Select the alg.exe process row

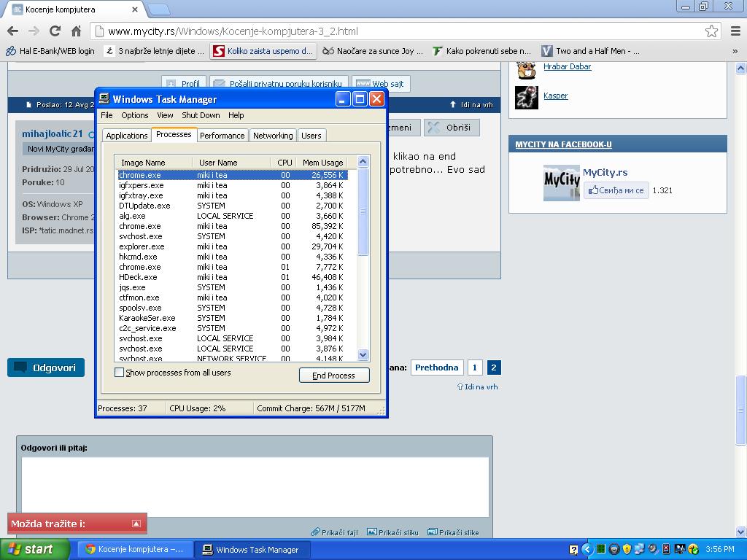tap(233, 216)
